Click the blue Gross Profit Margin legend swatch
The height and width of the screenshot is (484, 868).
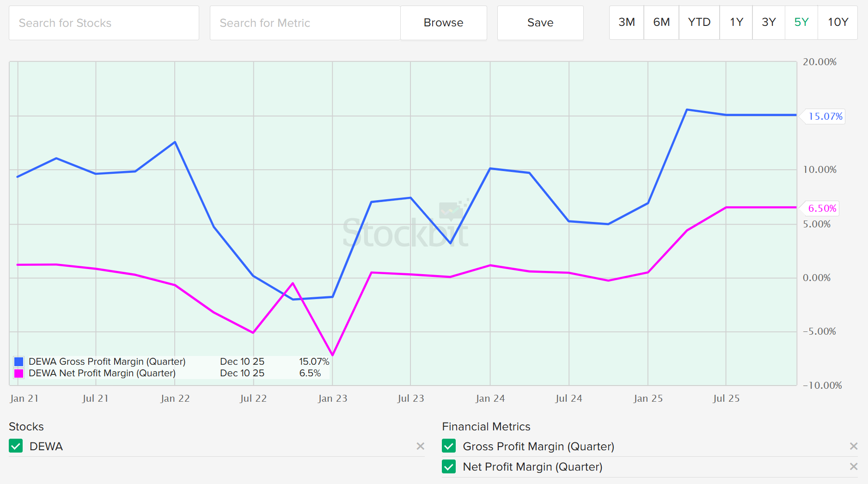[x=19, y=361]
